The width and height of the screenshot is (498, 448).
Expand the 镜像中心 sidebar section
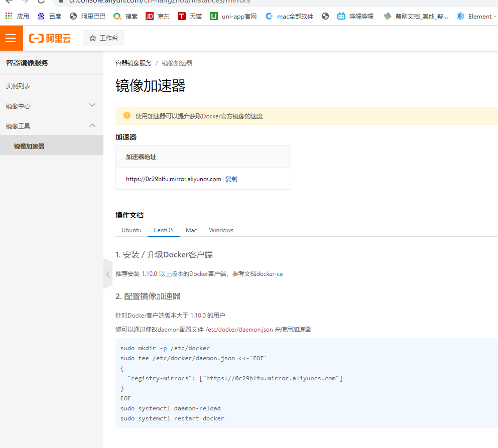(51, 106)
